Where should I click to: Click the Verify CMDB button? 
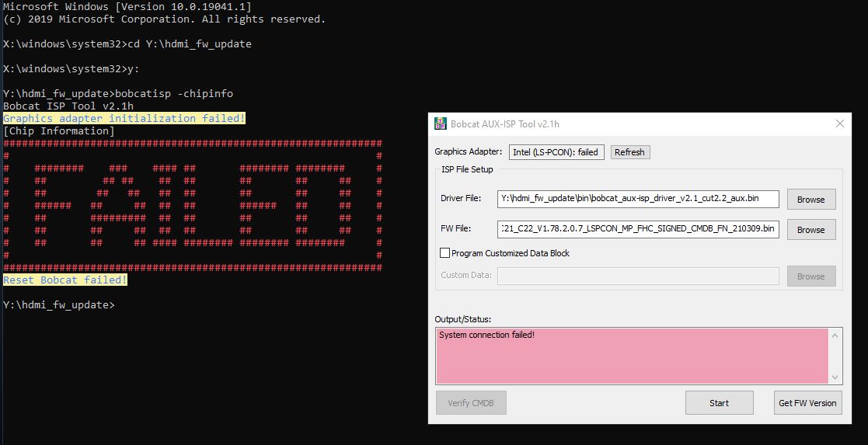coord(471,403)
